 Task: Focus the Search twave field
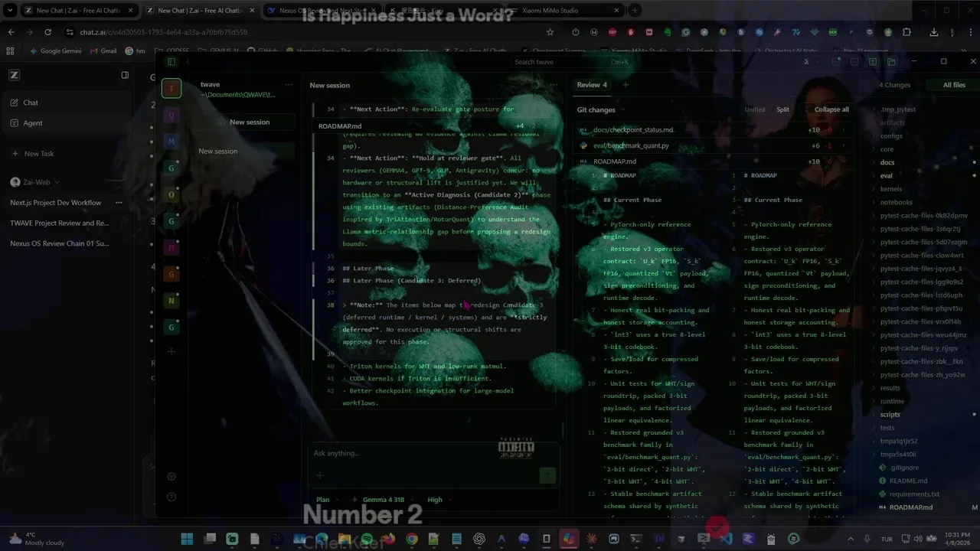pos(570,62)
